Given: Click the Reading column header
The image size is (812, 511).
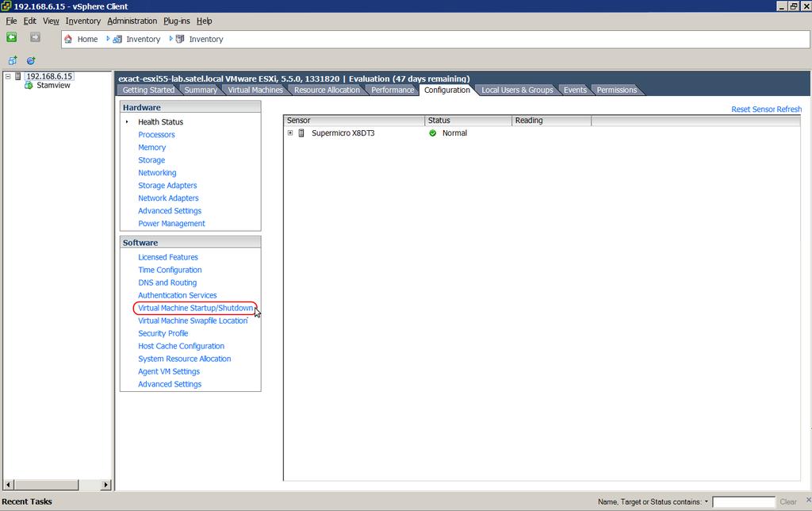Looking at the screenshot, I should click(552, 121).
